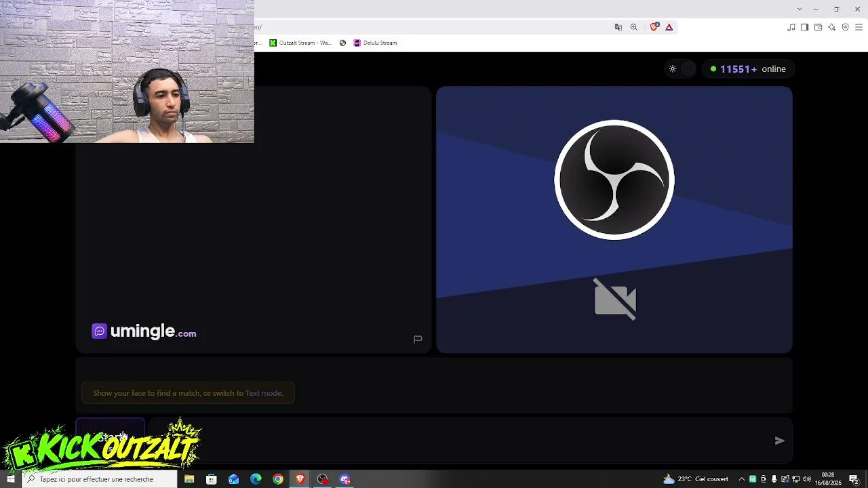Click the 11551+ online counter badge
The height and width of the screenshot is (488, 868).
(x=747, y=68)
